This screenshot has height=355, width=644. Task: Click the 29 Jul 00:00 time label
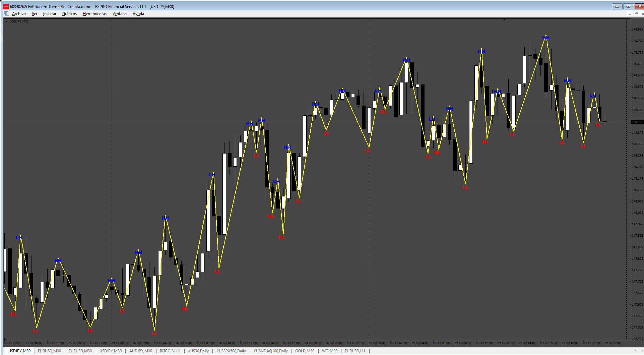coord(377,343)
